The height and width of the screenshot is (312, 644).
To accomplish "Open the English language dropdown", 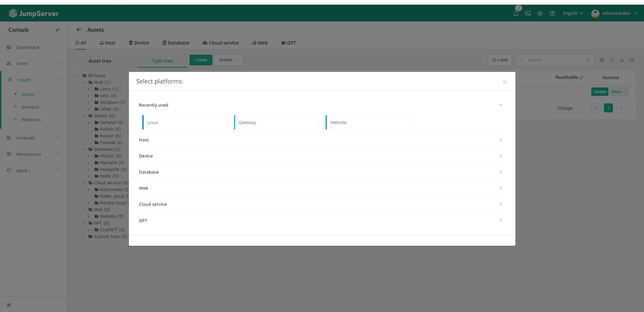I will pyautogui.click(x=573, y=13).
